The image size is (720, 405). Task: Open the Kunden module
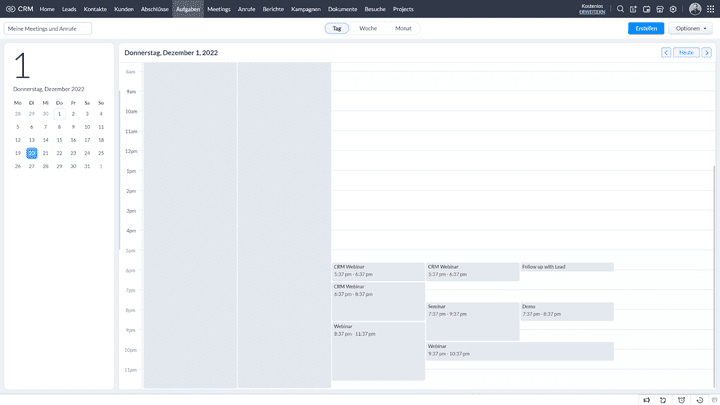coord(124,9)
